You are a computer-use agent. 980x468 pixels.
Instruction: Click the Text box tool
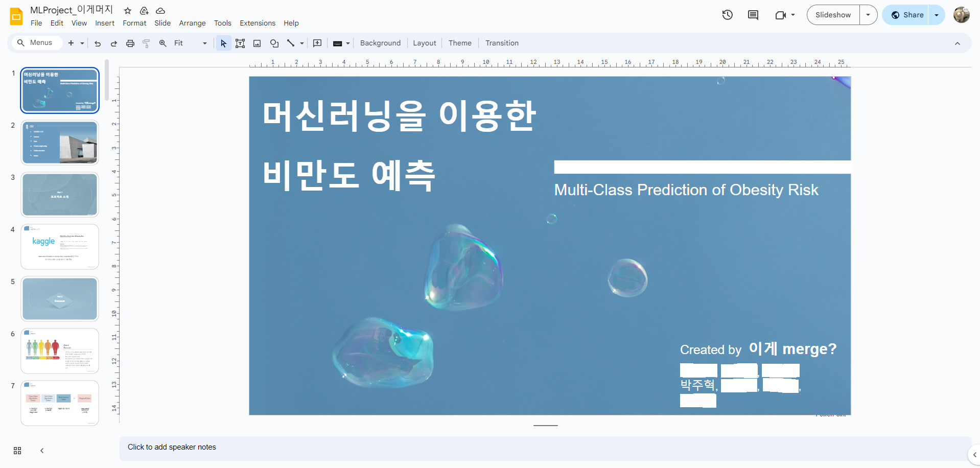click(x=240, y=43)
